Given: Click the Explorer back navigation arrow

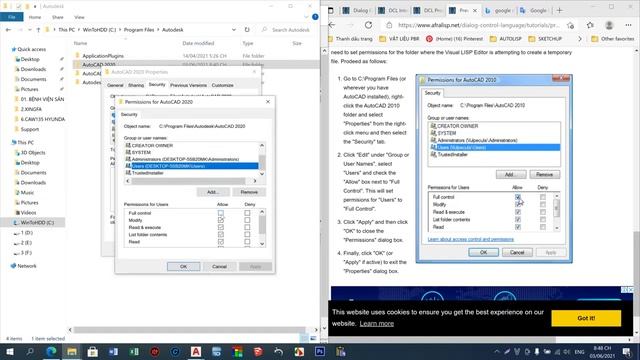Looking at the screenshot, I should click(8, 30).
